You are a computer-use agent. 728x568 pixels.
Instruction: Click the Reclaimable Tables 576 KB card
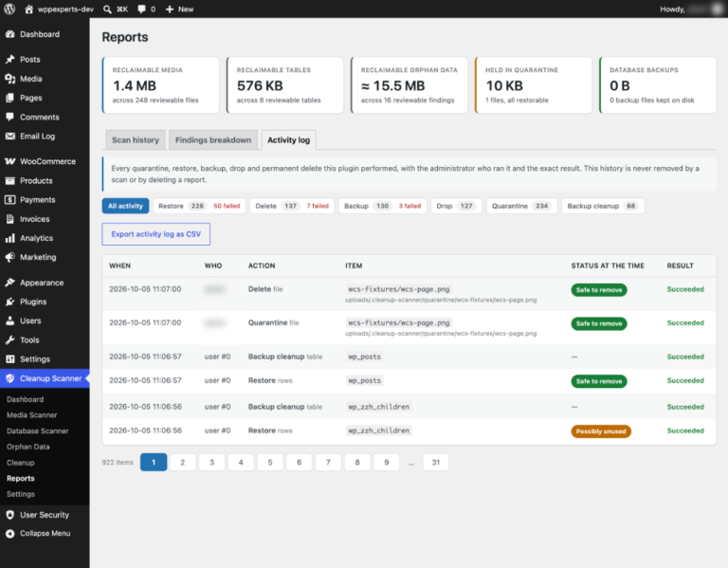click(285, 85)
